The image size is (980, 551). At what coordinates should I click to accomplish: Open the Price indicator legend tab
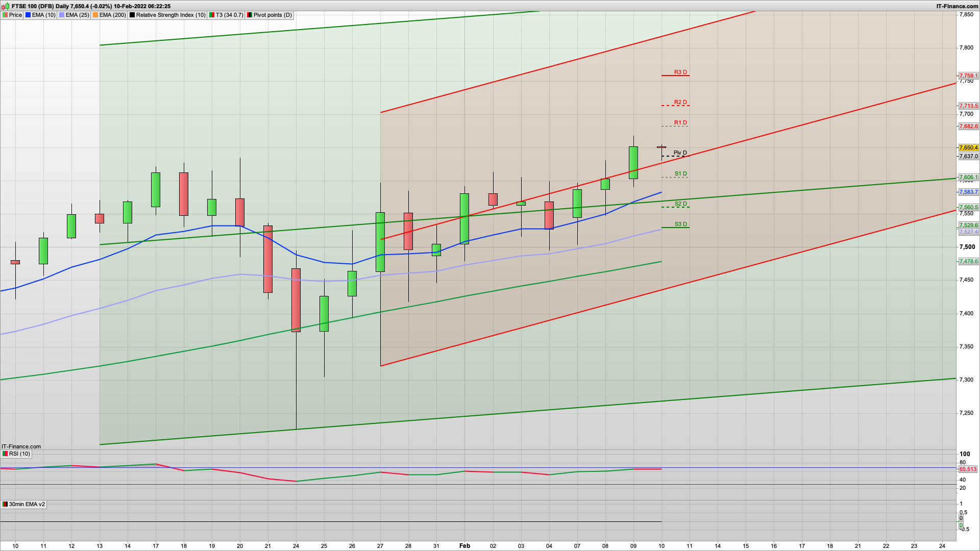coord(12,15)
